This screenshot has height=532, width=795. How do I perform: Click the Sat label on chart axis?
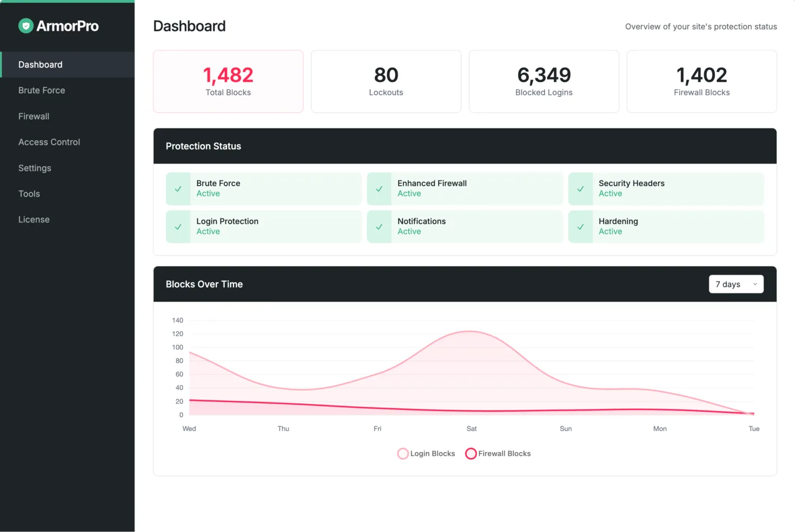[x=472, y=429]
